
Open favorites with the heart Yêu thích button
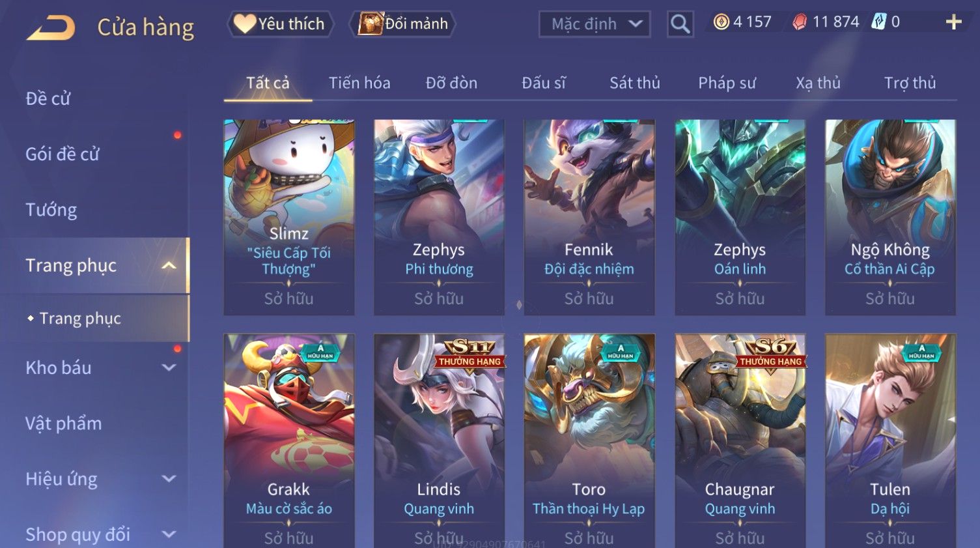(280, 24)
